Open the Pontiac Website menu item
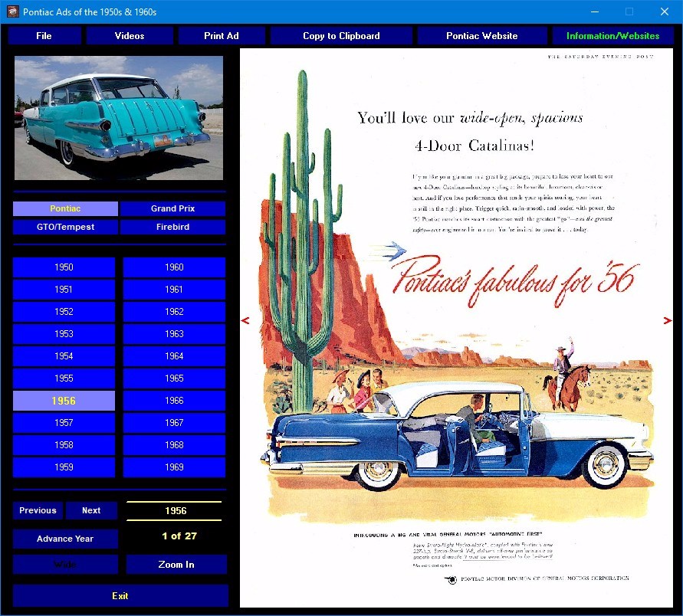Image resolution: width=683 pixels, height=616 pixels. [481, 36]
